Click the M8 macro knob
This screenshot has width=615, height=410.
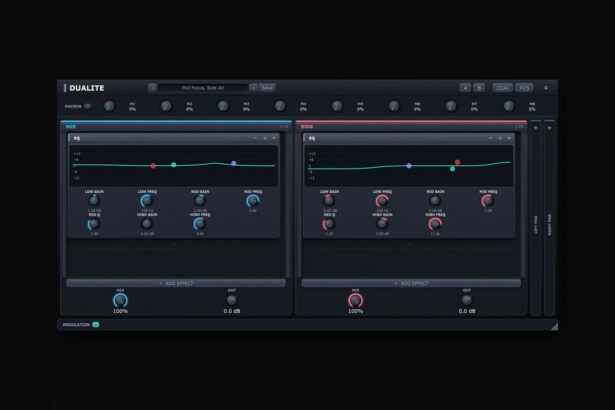pos(509,106)
